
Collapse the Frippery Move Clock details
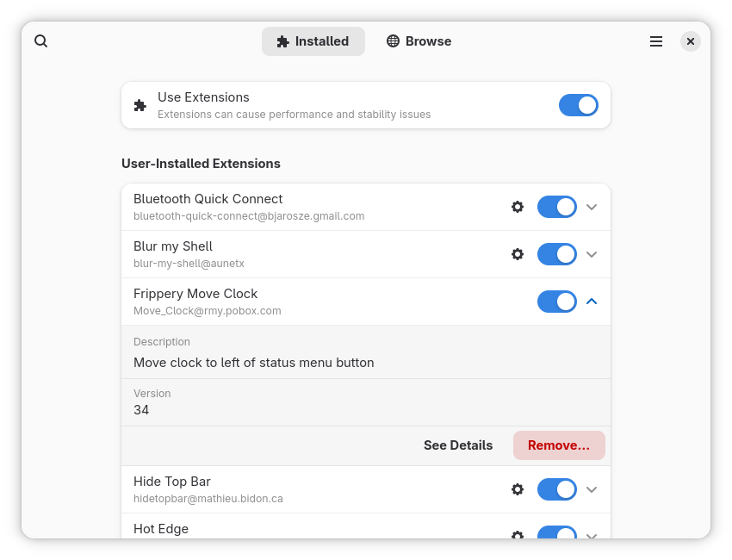pos(592,302)
